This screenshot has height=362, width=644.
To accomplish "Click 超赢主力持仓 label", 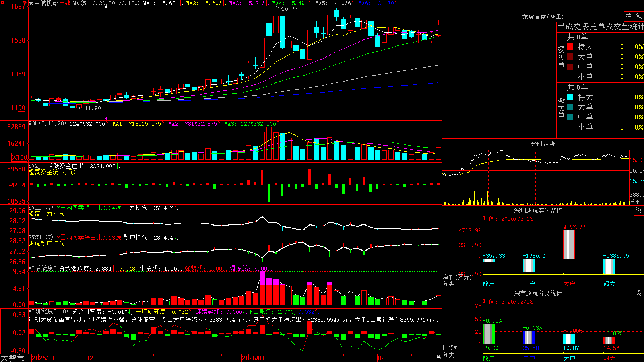I will 46,214.
